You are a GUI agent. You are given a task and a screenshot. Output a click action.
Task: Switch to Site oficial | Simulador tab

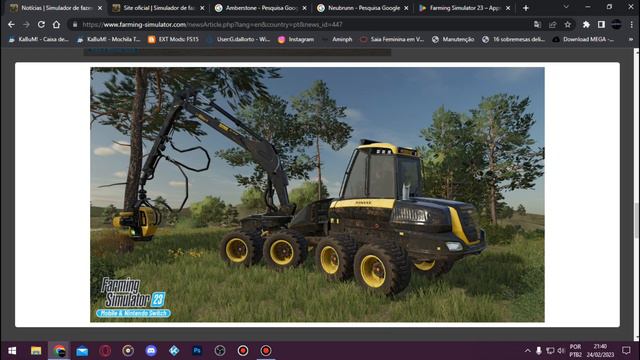point(158,8)
